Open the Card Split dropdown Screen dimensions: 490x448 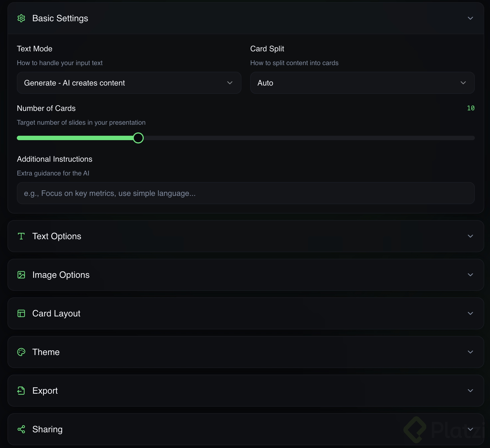click(x=362, y=83)
